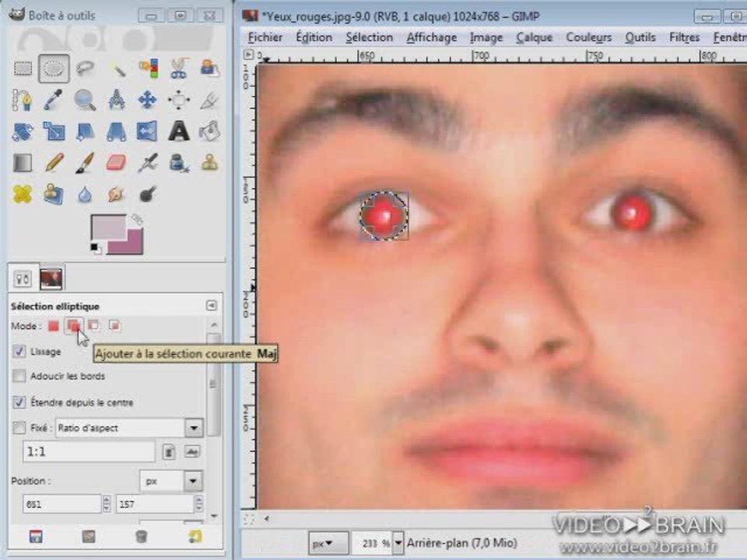Activate the Dodge/Burn tool
This screenshot has height=560, width=747.
point(148,194)
